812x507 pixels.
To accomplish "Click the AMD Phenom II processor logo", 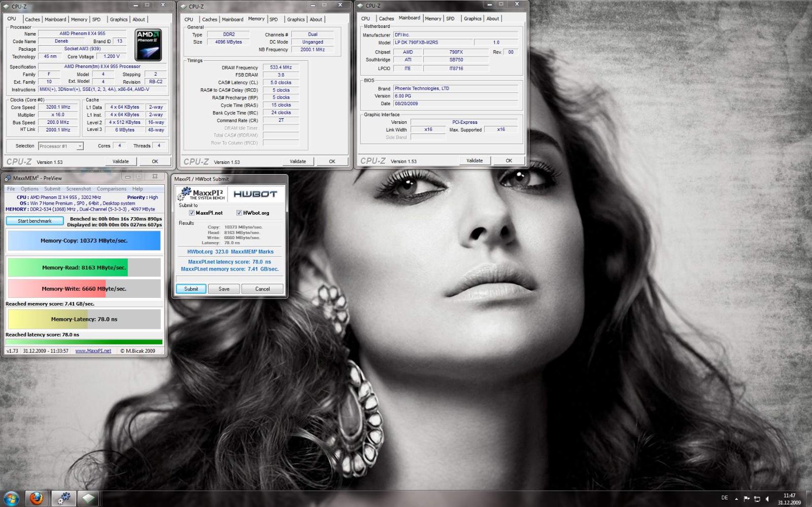I will coord(148,45).
